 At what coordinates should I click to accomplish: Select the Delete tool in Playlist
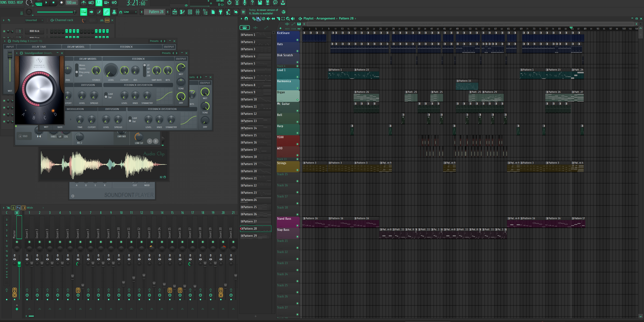coord(263,19)
